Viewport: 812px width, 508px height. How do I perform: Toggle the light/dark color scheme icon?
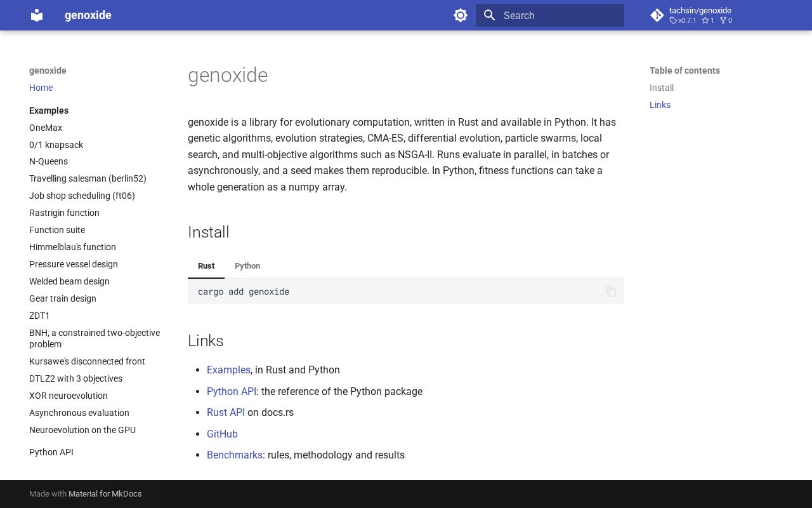pyautogui.click(x=461, y=15)
